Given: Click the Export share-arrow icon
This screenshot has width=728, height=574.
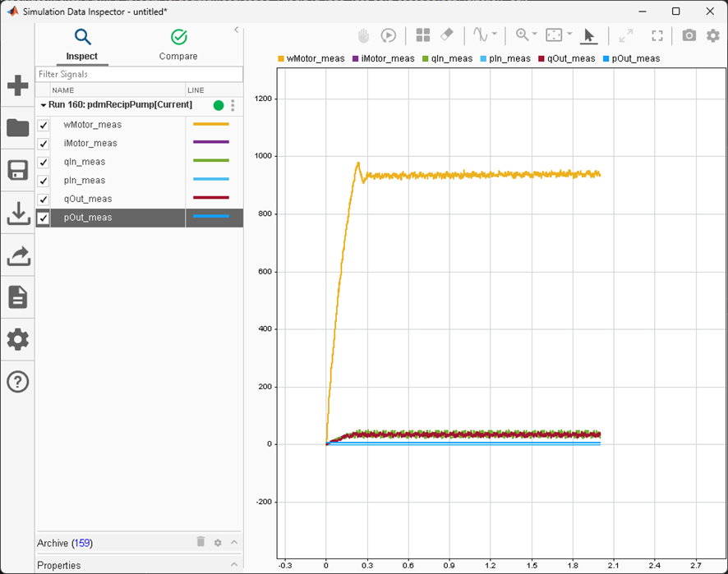Looking at the screenshot, I should (x=17, y=255).
